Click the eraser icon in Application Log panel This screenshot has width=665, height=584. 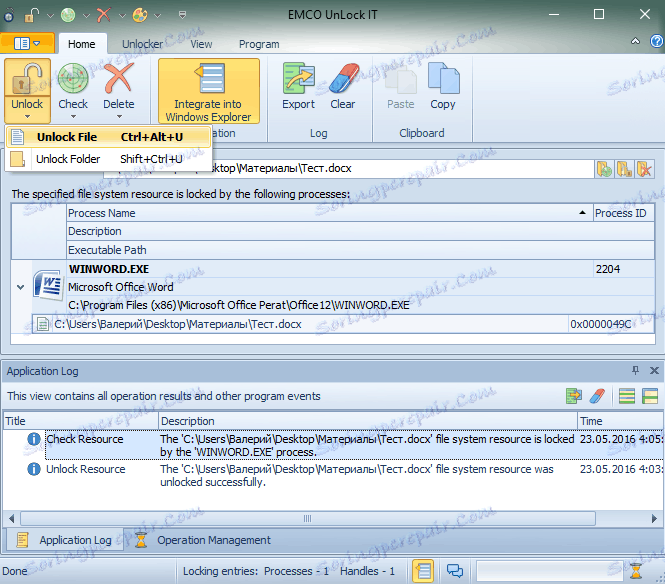point(596,396)
